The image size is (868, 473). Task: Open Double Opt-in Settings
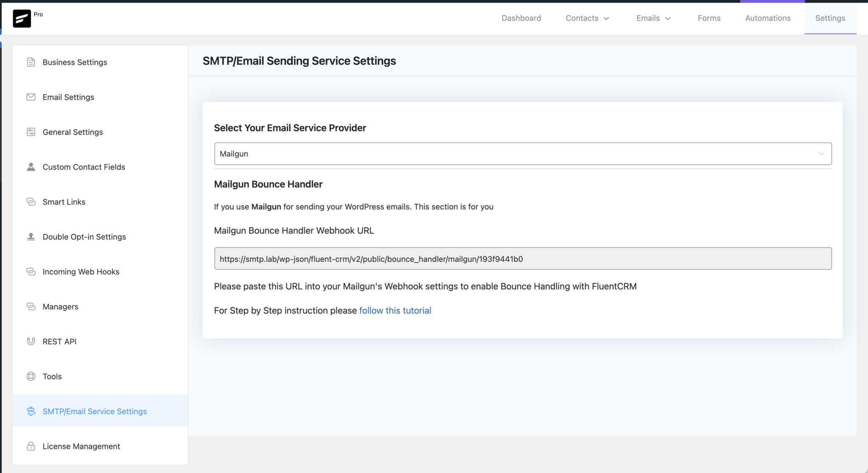100,236
